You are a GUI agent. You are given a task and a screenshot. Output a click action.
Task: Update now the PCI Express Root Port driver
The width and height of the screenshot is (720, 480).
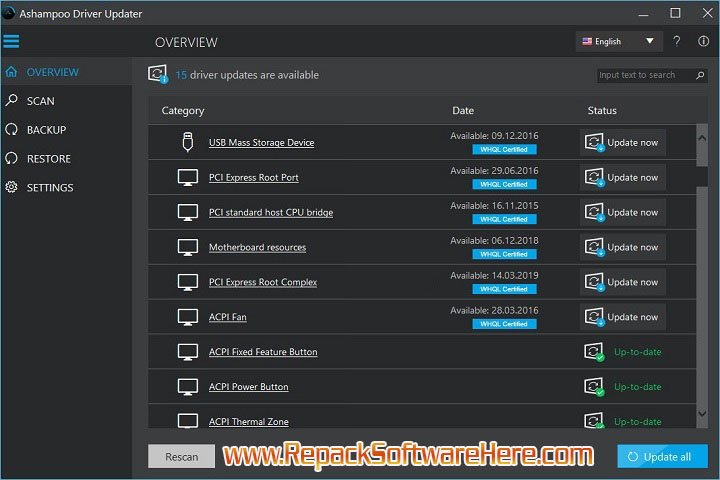pyautogui.click(x=622, y=177)
